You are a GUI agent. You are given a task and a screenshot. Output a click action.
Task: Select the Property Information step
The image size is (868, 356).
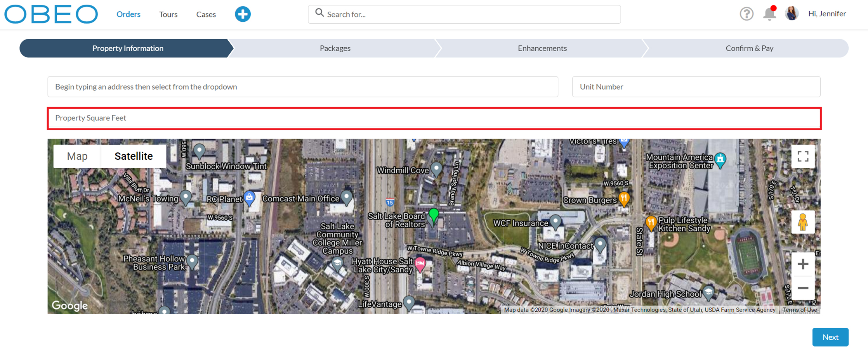[128, 48]
